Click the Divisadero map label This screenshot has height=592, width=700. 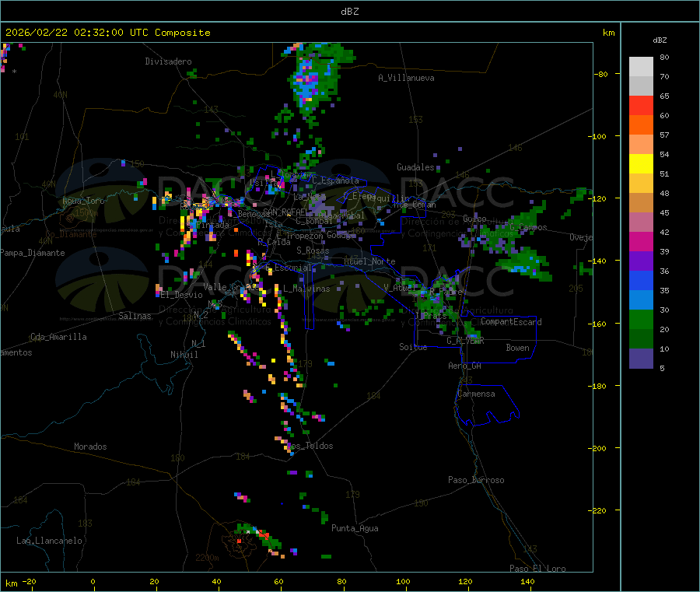[x=168, y=61]
